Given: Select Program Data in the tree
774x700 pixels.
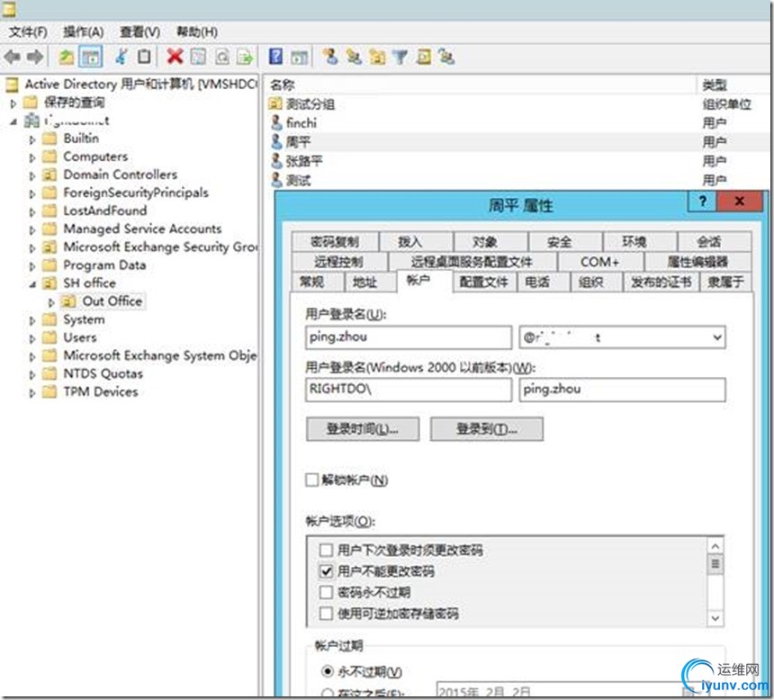Looking at the screenshot, I should coord(104,265).
